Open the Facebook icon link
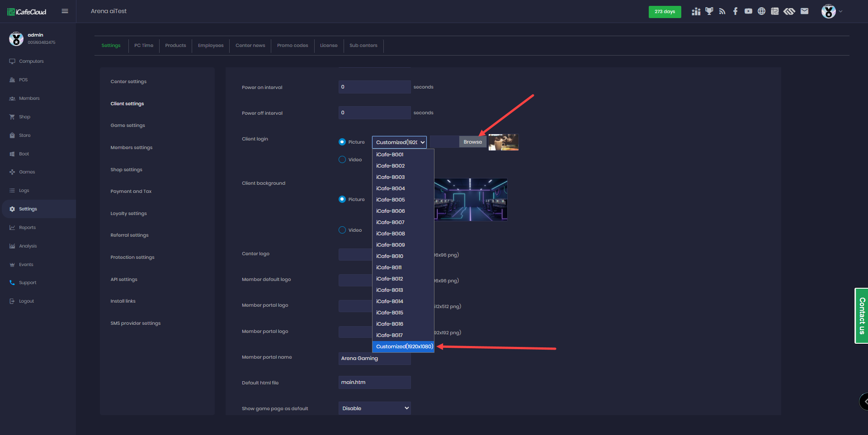Image resolution: width=868 pixels, height=435 pixels. tap(736, 11)
